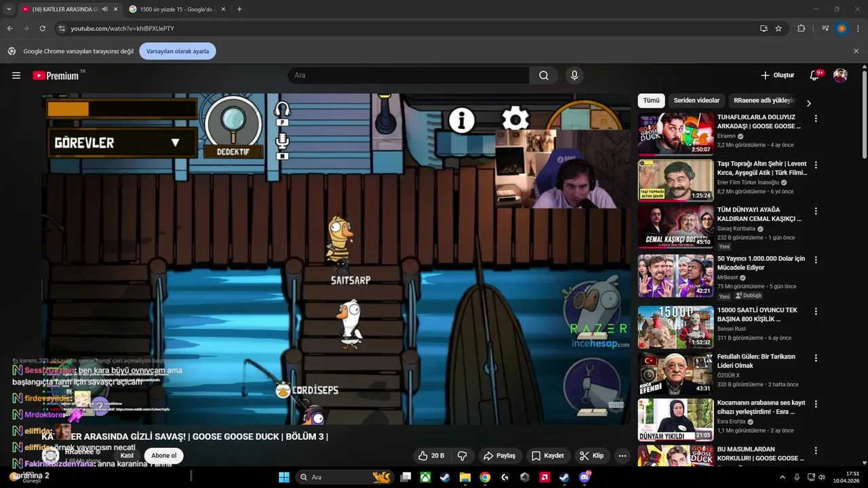Screen dimensions: 868x488
Task: Open options for CEMAL KAŞIKÇI video
Action: (x=816, y=211)
